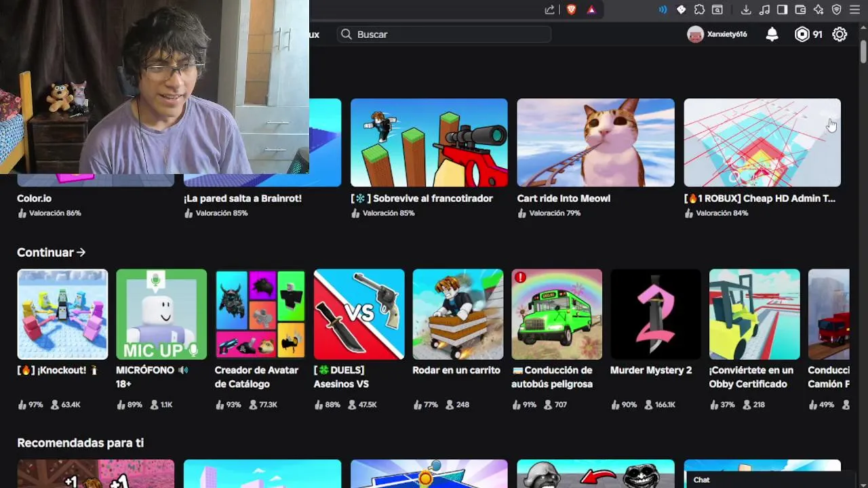The height and width of the screenshot is (488, 868).
Task: Click thumbs-up icon beside Valoración 79%
Action: (522, 213)
